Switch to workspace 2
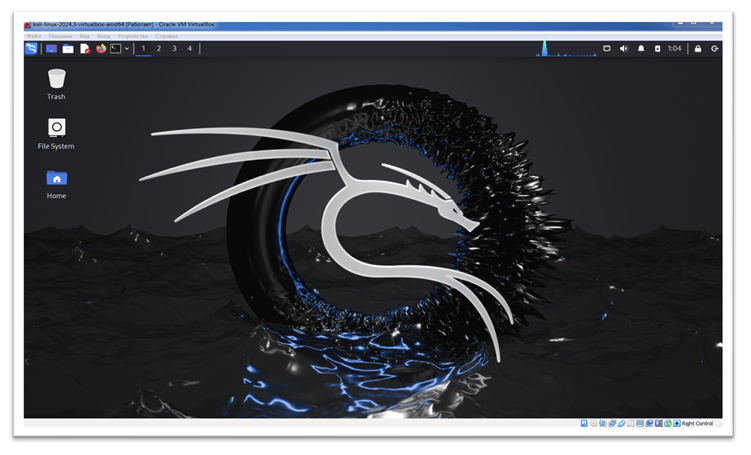The image size is (751, 455). coord(159,48)
